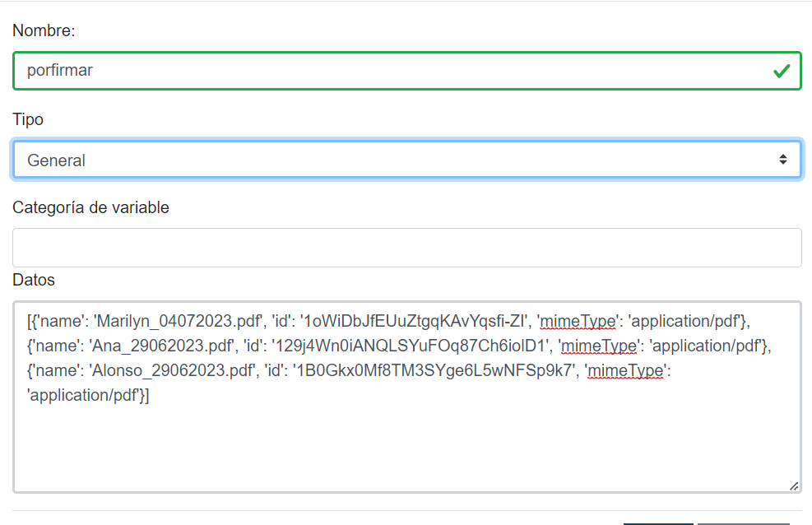The width and height of the screenshot is (812, 525).
Task: Click the Categoría de variable label
Action: pos(90,208)
